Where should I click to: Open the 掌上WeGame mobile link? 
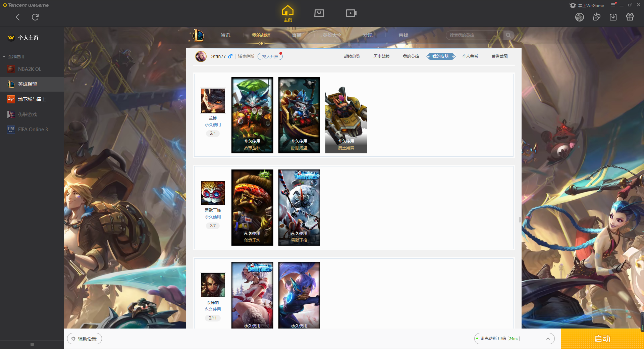pyautogui.click(x=587, y=5)
